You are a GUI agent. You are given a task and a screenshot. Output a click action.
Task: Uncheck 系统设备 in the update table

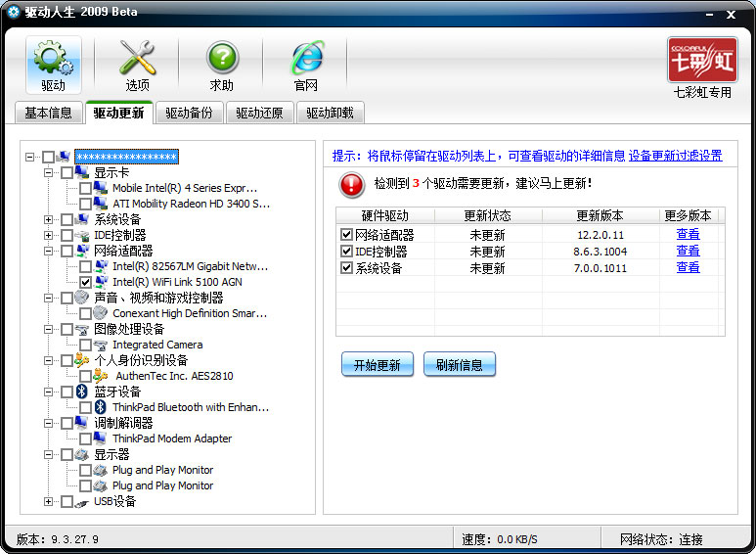(x=346, y=267)
